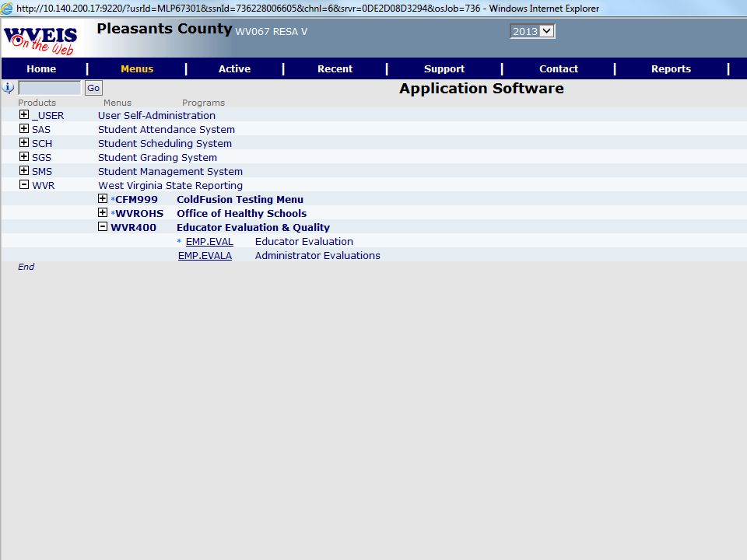Click the WV067 RESA V text

click(x=271, y=31)
